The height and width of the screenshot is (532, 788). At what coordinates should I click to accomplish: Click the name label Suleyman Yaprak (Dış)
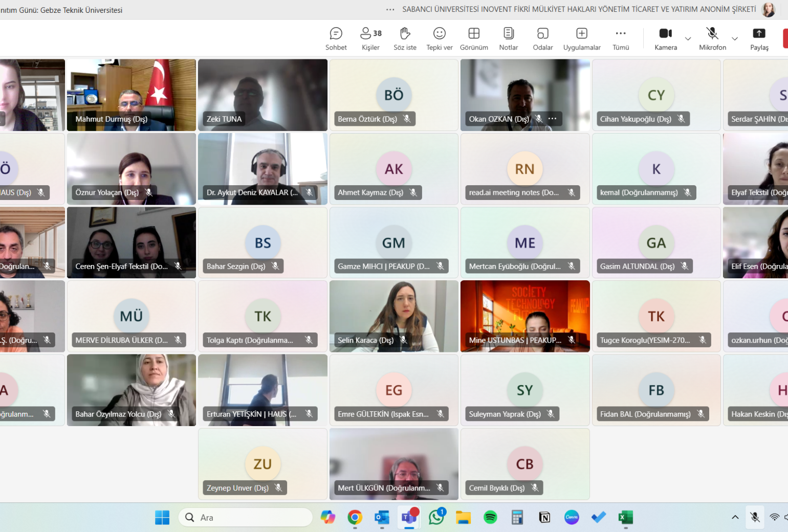tap(505, 414)
